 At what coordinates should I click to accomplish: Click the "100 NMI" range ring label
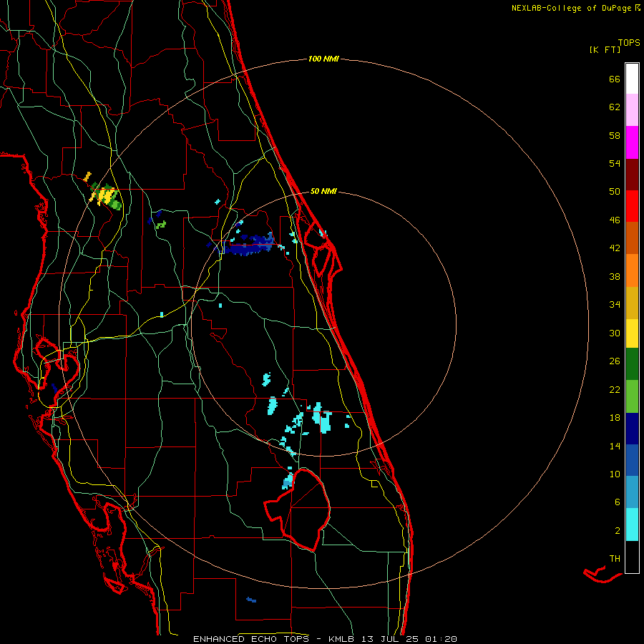[323, 59]
